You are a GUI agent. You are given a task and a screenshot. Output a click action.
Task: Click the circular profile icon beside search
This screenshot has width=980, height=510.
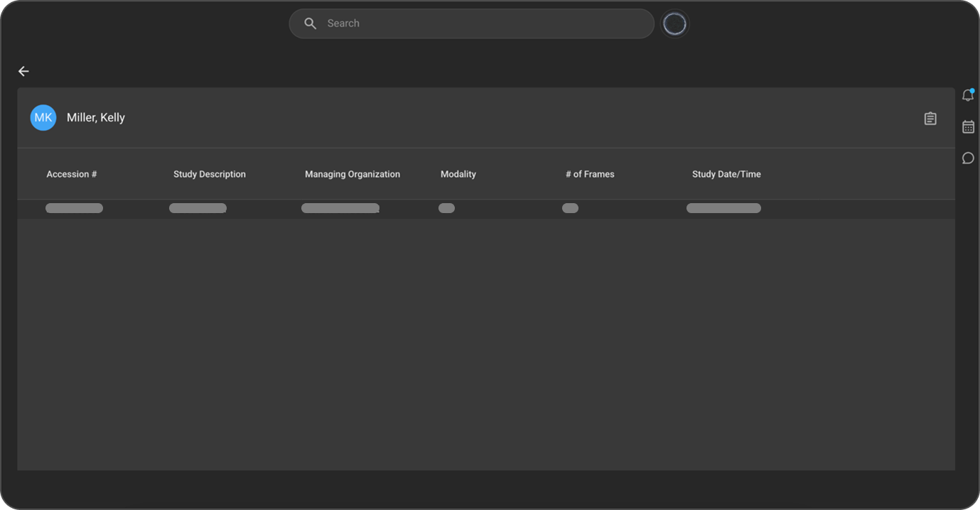pyautogui.click(x=674, y=24)
